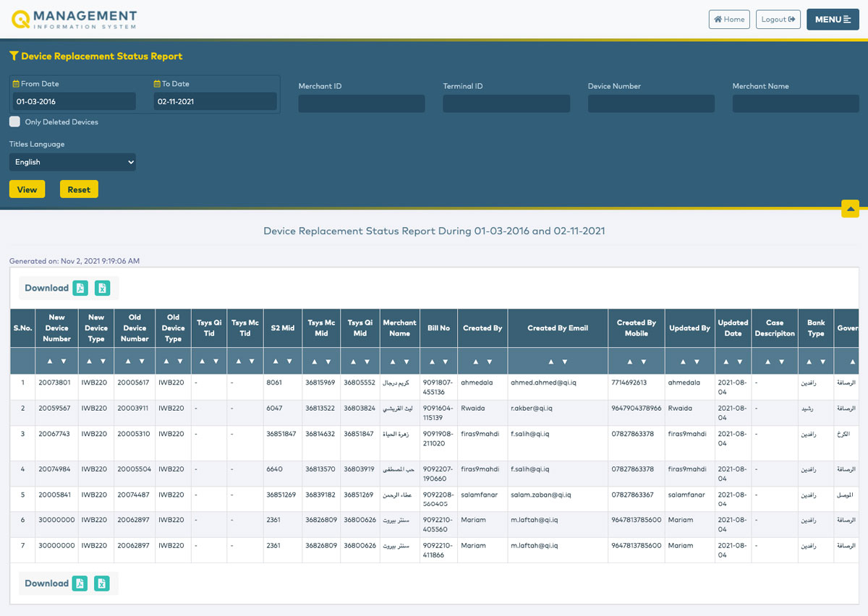Select new device number 20005841
Screen dimensions: 868x616
pyautogui.click(x=55, y=495)
